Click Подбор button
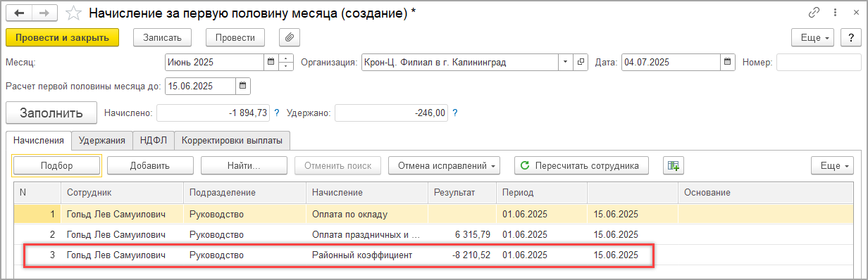This screenshot has width=868, height=280. 57,166
